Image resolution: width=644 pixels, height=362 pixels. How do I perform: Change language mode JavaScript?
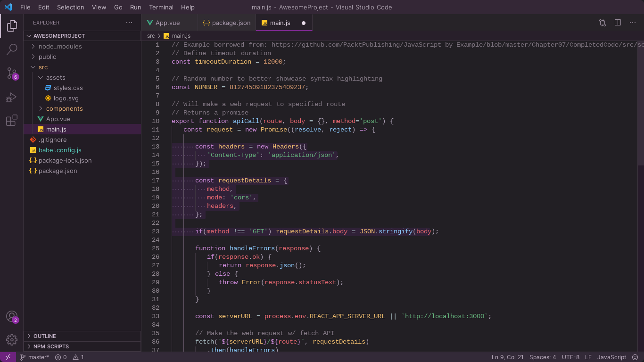point(611,357)
